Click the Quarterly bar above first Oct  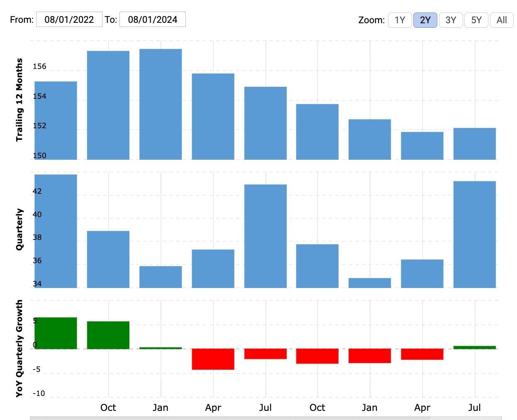(108, 259)
